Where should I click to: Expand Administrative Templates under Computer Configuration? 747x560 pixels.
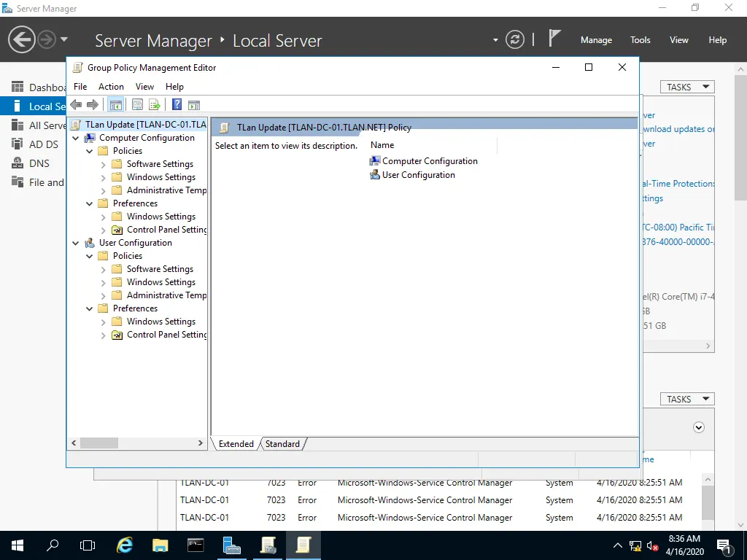(x=103, y=190)
